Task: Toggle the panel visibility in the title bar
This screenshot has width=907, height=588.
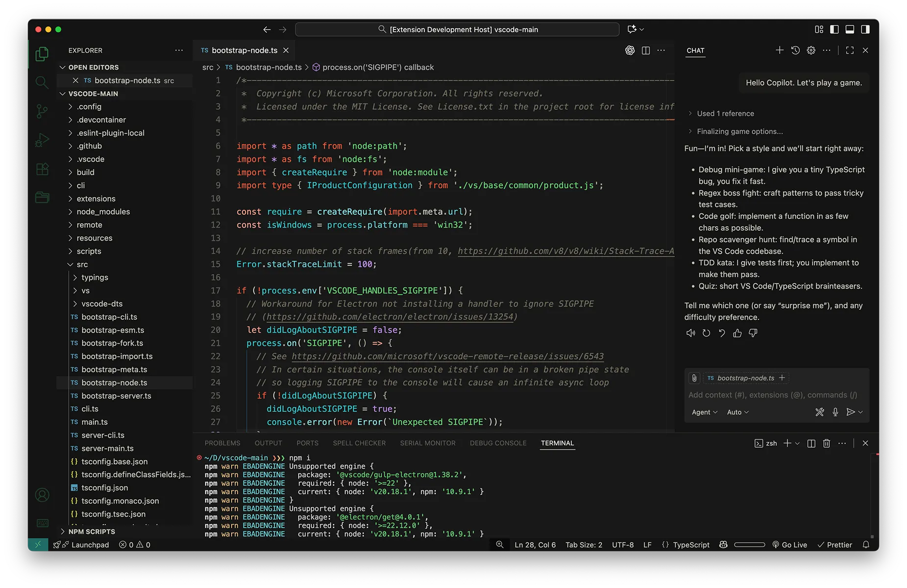Action: 850,29
